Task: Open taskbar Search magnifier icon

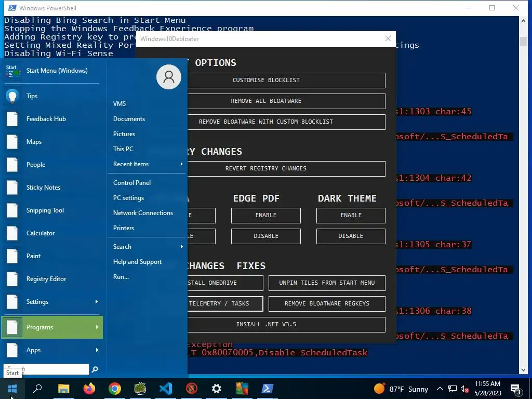Action: 37,389
